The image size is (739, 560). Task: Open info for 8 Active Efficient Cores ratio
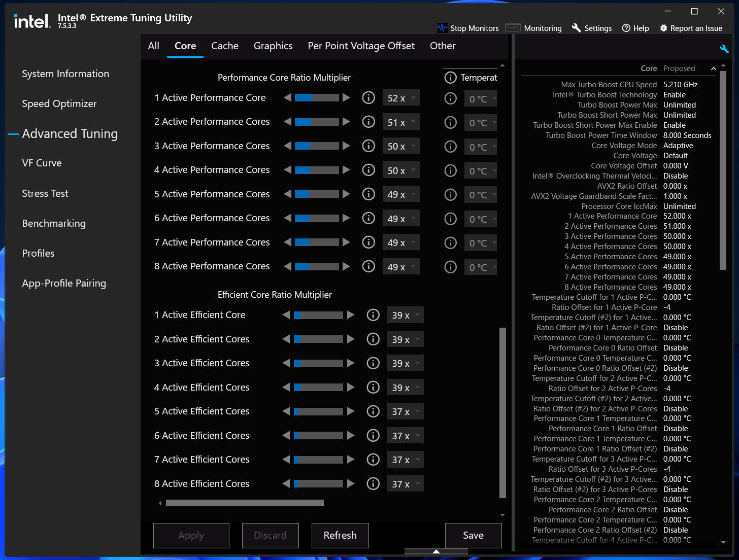coord(373,484)
